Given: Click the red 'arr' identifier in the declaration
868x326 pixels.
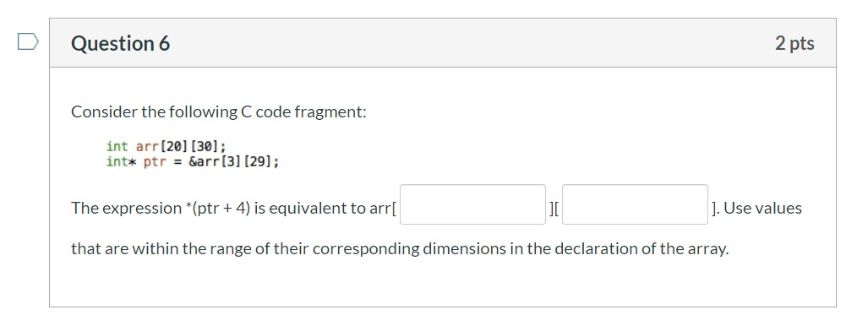Looking at the screenshot, I should click(147, 147).
